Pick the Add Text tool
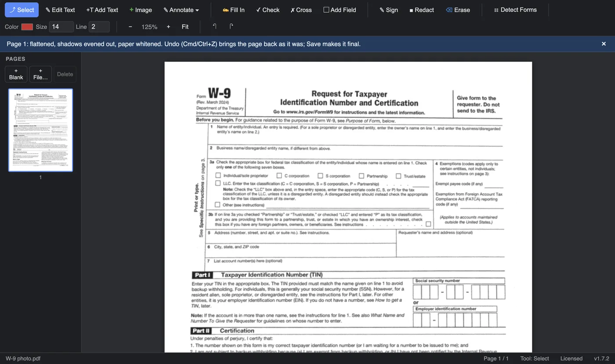 (x=102, y=10)
